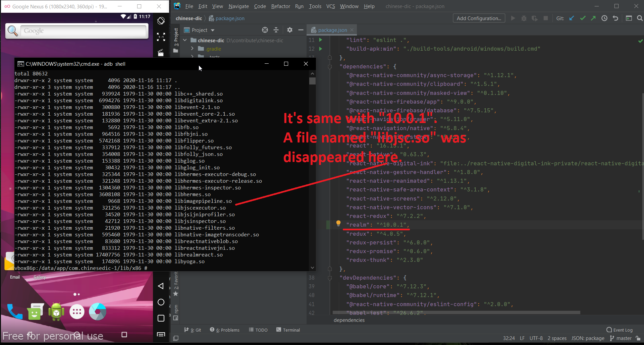Image resolution: width=644 pixels, height=345 pixels.
Task: Tap the Messaging app icon in emulator dock
Action: pos(36,312)
